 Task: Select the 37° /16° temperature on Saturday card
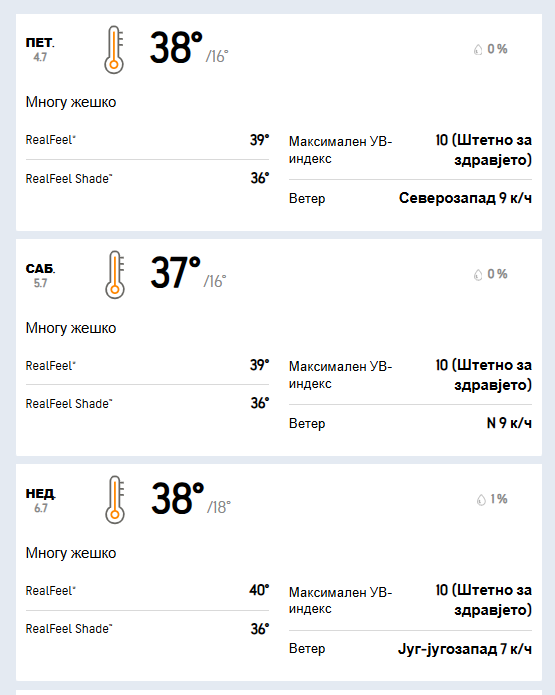[188, 273]
